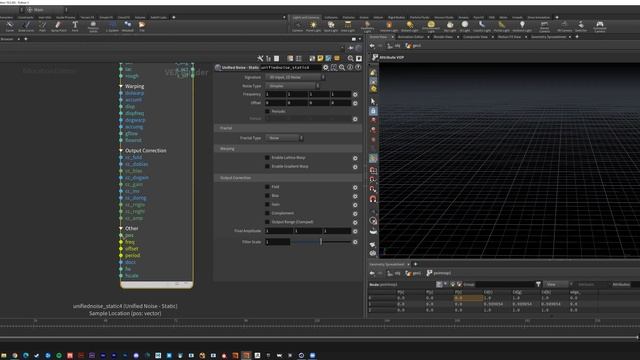Click the File shelf tool

pyautogui.click(x=142, y=27)
